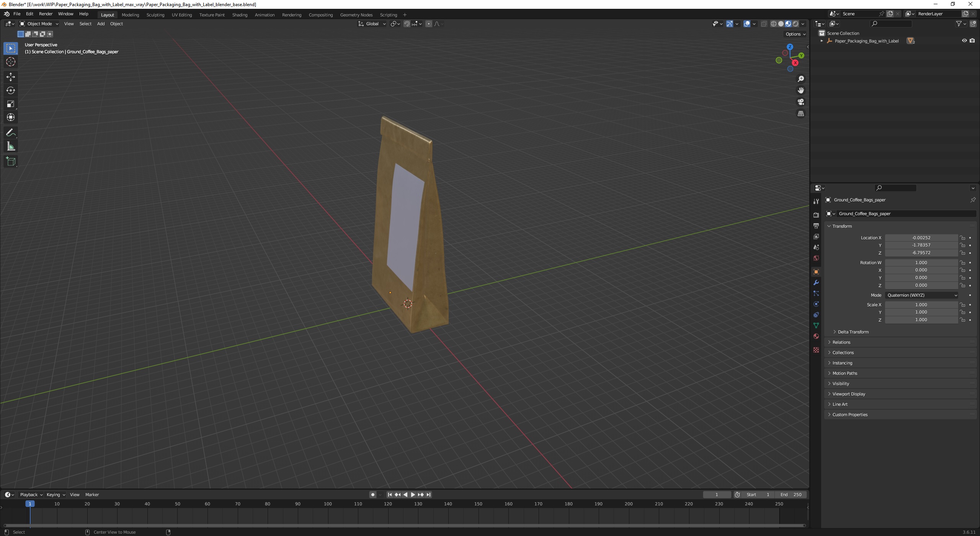The image size is (980, 536).
Task: Activate the combined Transform tool
Action: pyautogui.click(x=11, y=117)
